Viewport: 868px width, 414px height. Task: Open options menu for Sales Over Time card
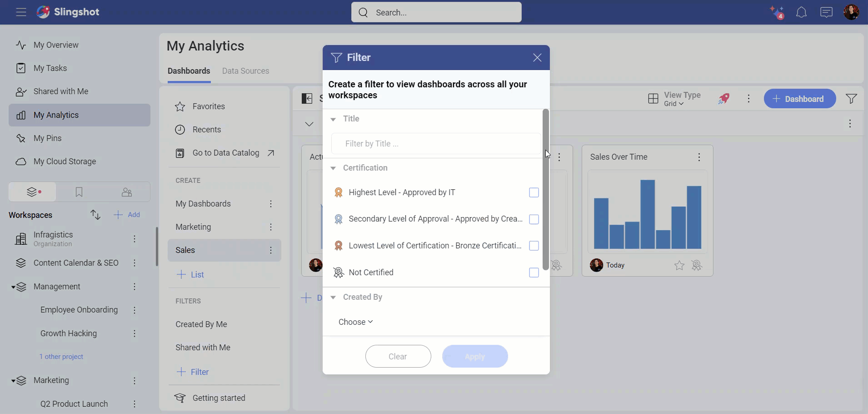(699, 157)
